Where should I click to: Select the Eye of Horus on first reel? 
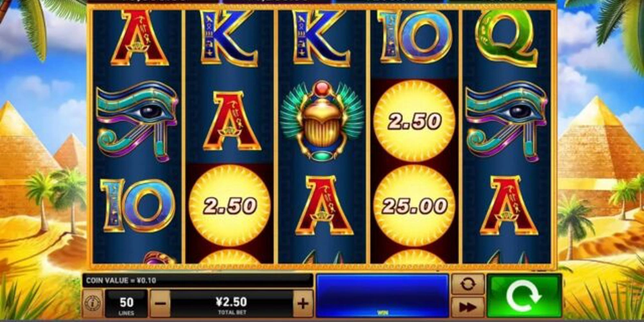137,121
